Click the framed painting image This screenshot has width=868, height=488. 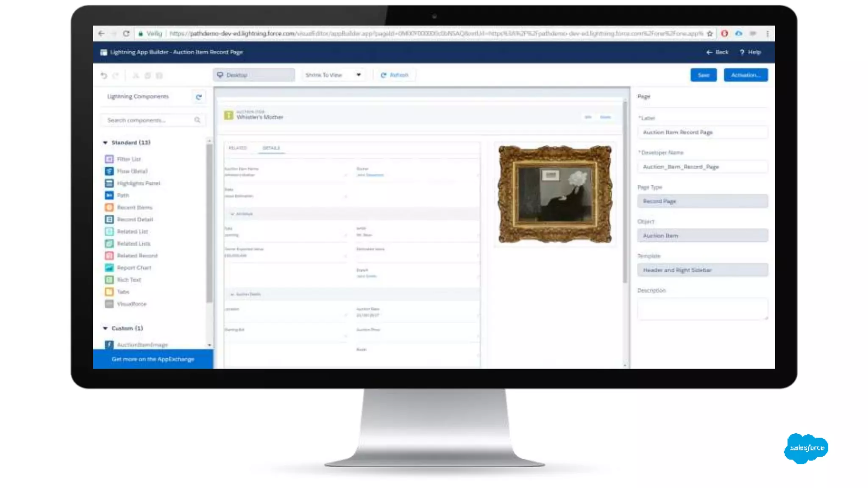click(x=555, y=194)
